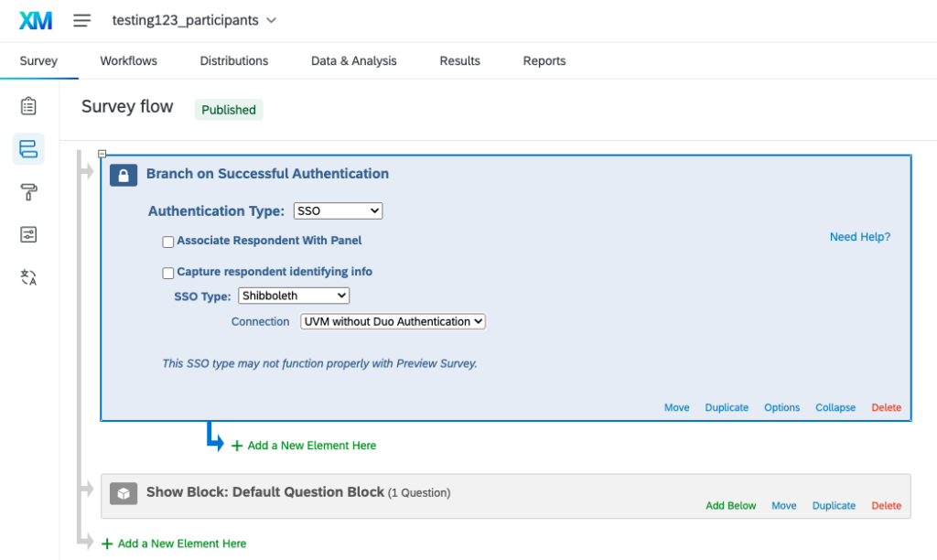
Task: Enable Associate Respondent With Panel
Action: (167, 242)
